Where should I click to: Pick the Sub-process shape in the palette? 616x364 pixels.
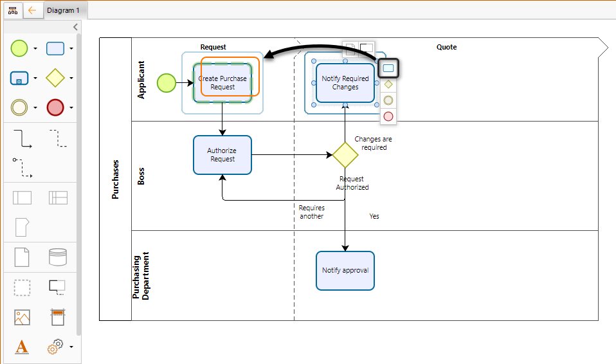(19, 78)
